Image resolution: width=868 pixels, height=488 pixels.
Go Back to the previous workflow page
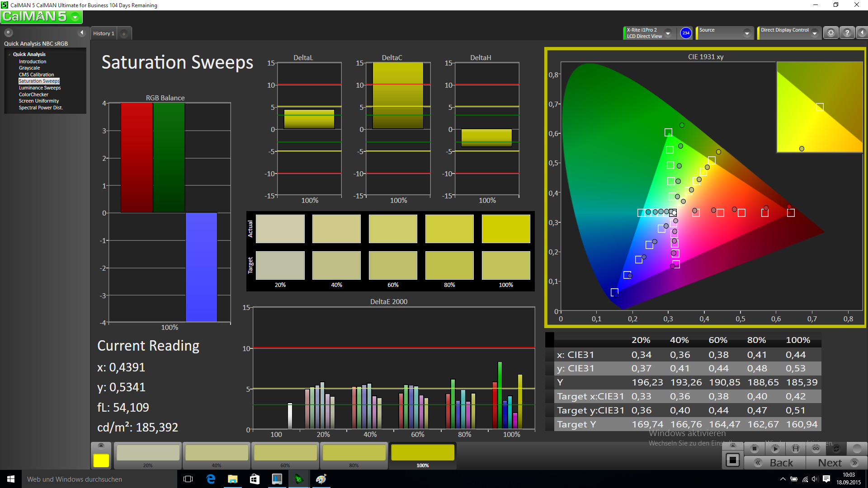775,463
